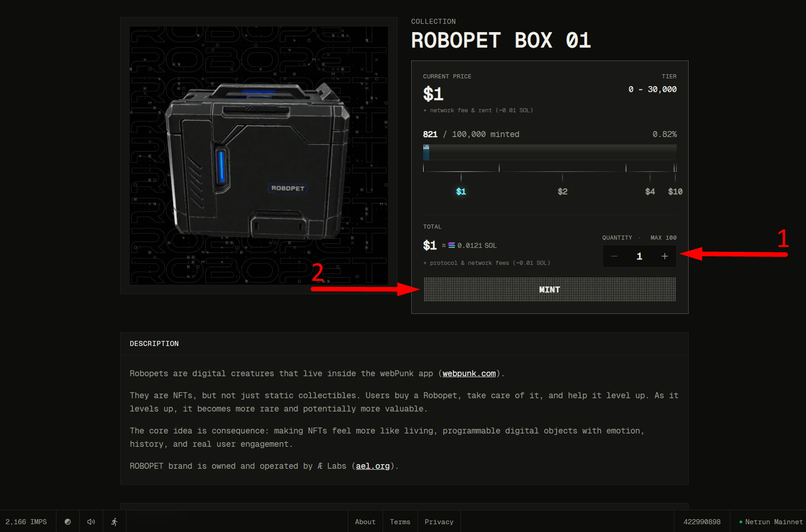Click the ROBOPET BOX 01 title

pyautogui.click(x=501, y=40)
